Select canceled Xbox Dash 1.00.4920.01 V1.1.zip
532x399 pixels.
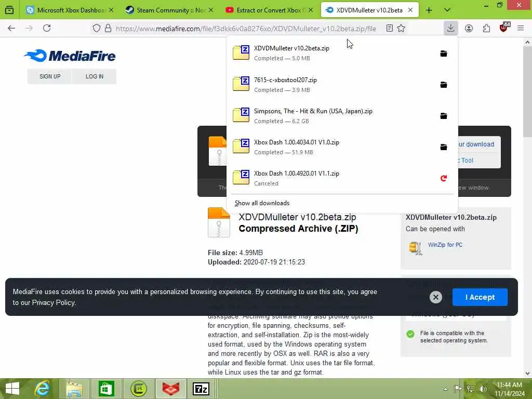[x=331, y=178]
